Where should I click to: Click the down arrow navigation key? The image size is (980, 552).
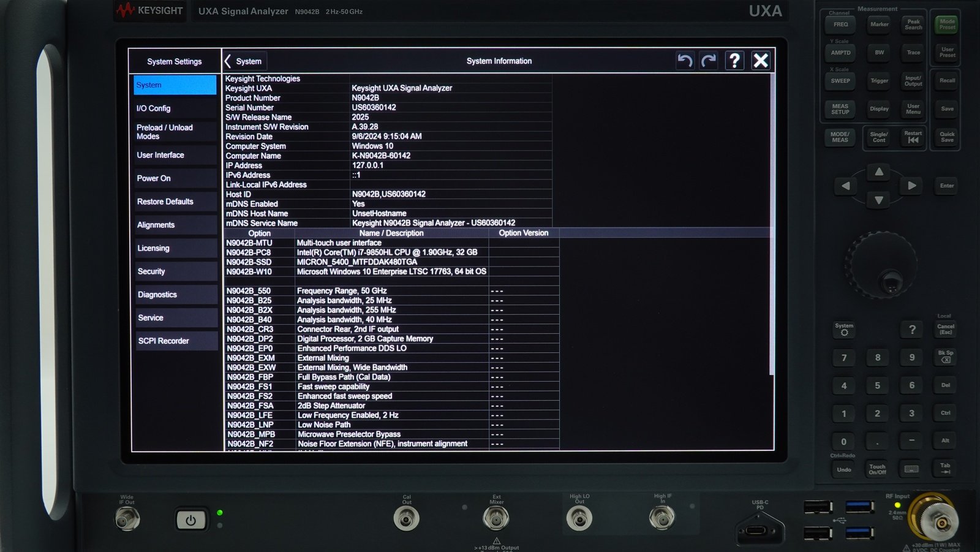click(x=879, y=200)
